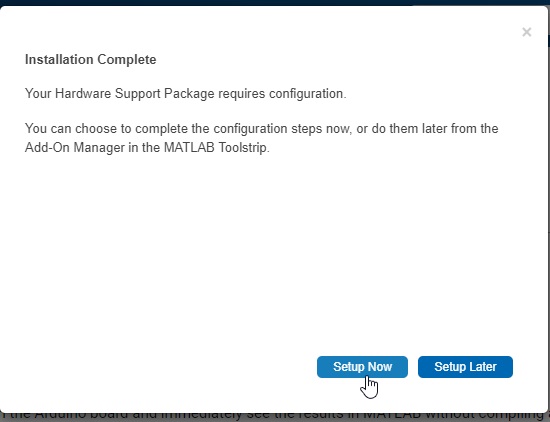Image resolution: width=550 pixels, height=422 pixels.
Task: Pick the Setup Later option
Action: pyautogui.click(x=465, y=367)
